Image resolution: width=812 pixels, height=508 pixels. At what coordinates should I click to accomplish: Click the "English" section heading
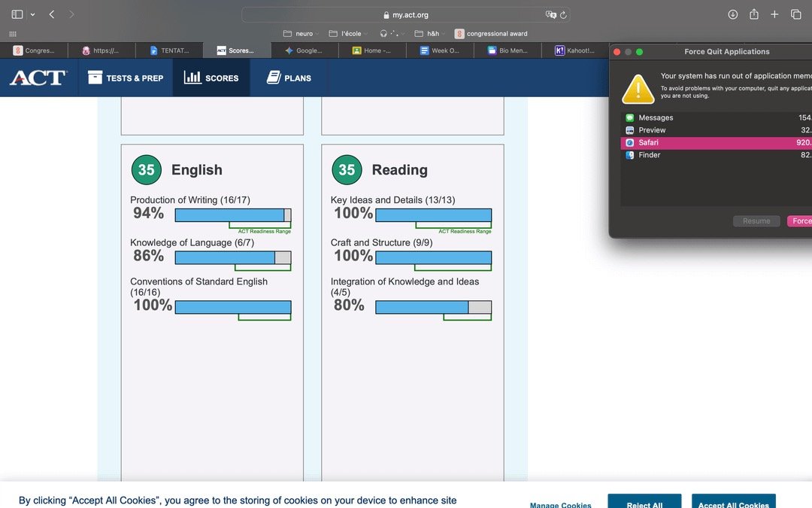197,170
